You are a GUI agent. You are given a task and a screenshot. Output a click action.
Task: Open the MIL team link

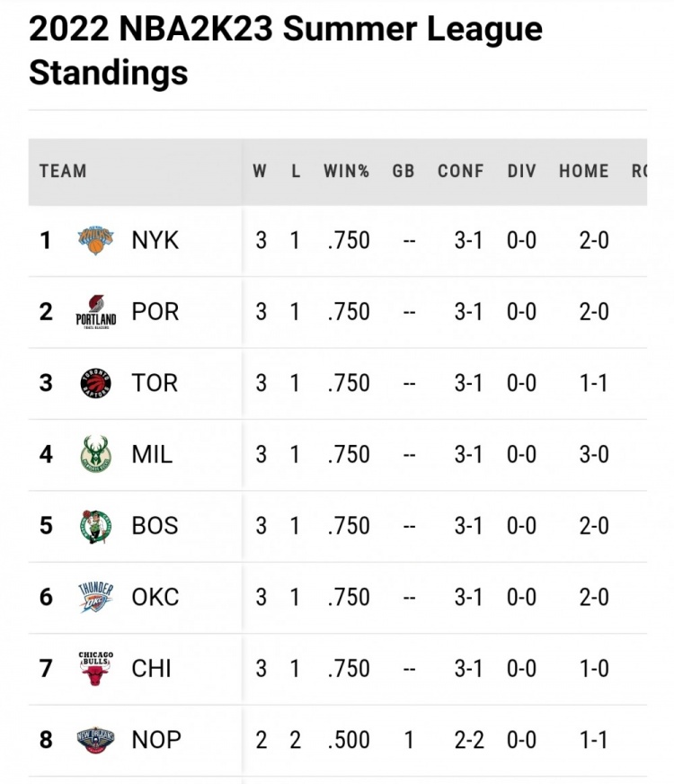[152, 454]
